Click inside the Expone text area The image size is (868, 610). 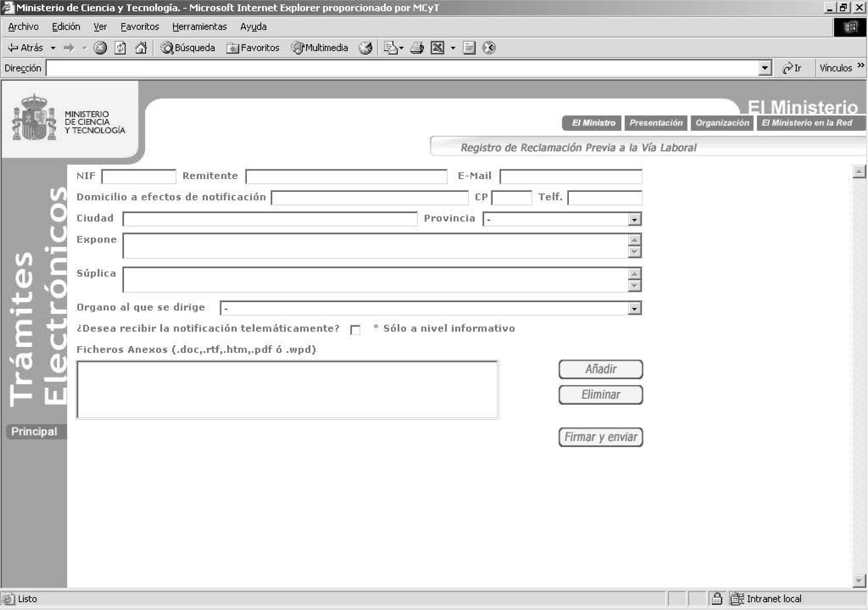pos(375,246)
